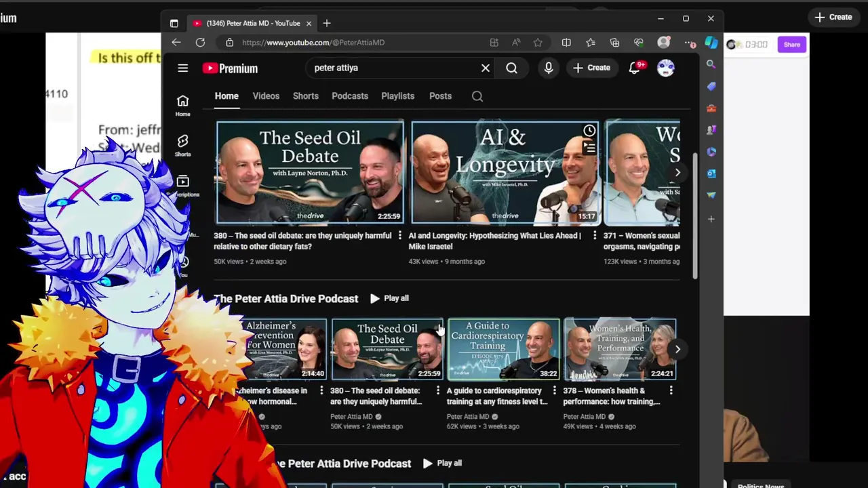
Task: Open Browser essentials heart icon
Action: click(639, 43)
